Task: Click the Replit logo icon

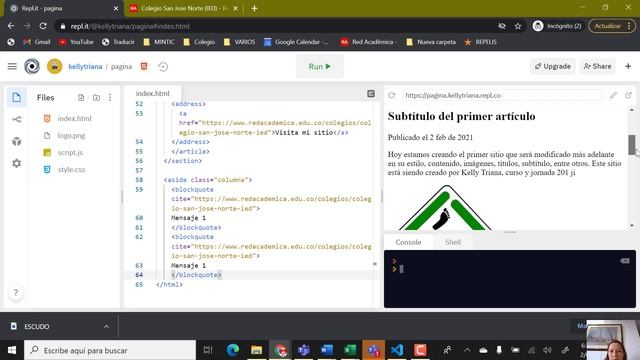Action: [32, 66]
